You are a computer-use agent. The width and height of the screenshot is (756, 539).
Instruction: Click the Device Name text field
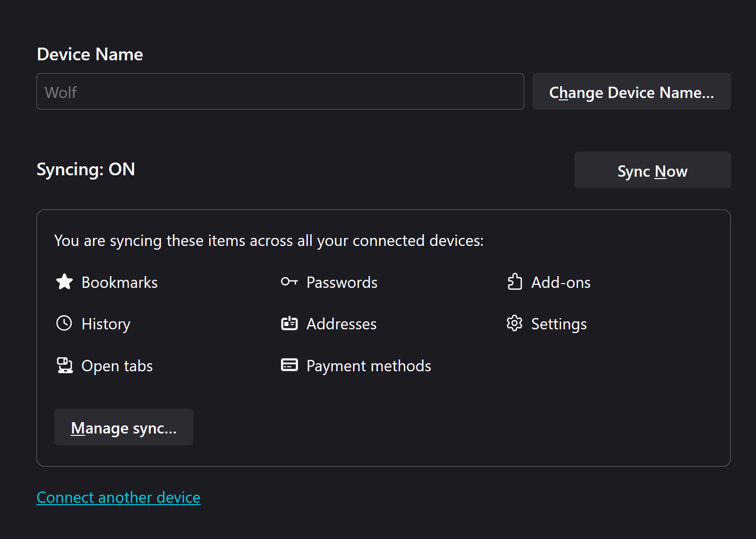(280, 91)
